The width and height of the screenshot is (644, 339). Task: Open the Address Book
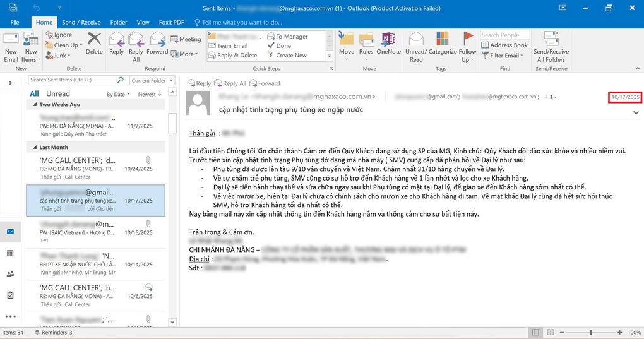[x=504, y=45]
